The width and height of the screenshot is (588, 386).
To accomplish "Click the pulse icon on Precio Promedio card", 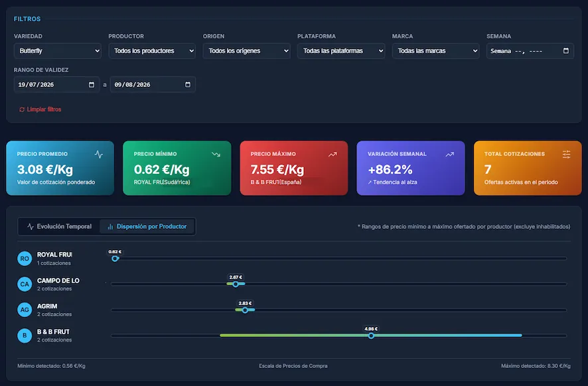I will tap(99, 154).
